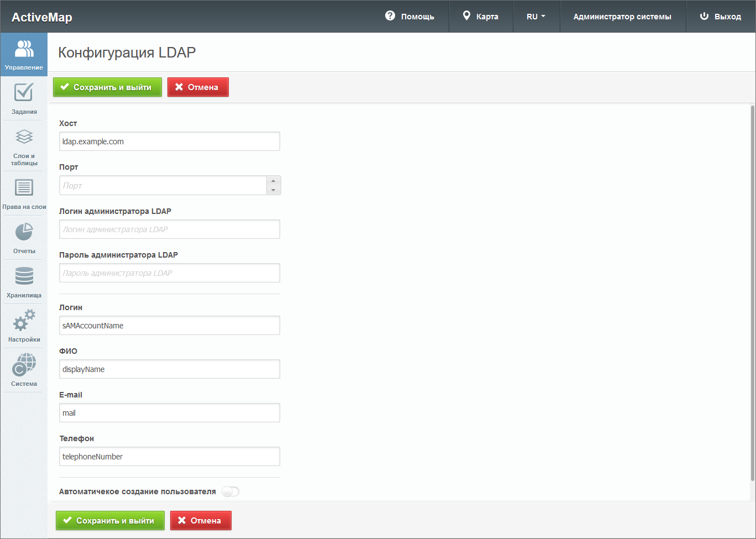Focus the Пароль администратора LDAP field
Image resolution: width=756 pixels, height=539 pixels.
pyautogui.click(x=169, y=273)
